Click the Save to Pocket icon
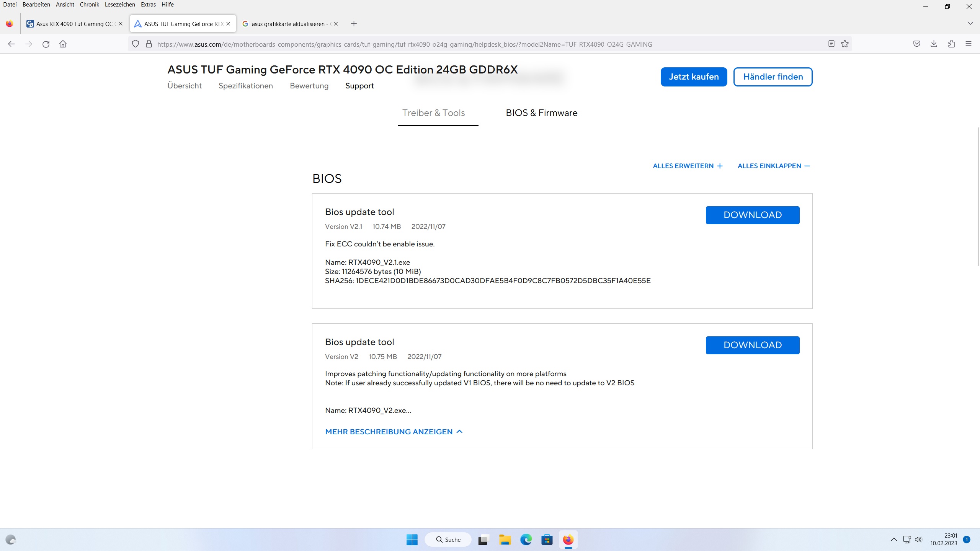980x551 pixels. point(916,44)
